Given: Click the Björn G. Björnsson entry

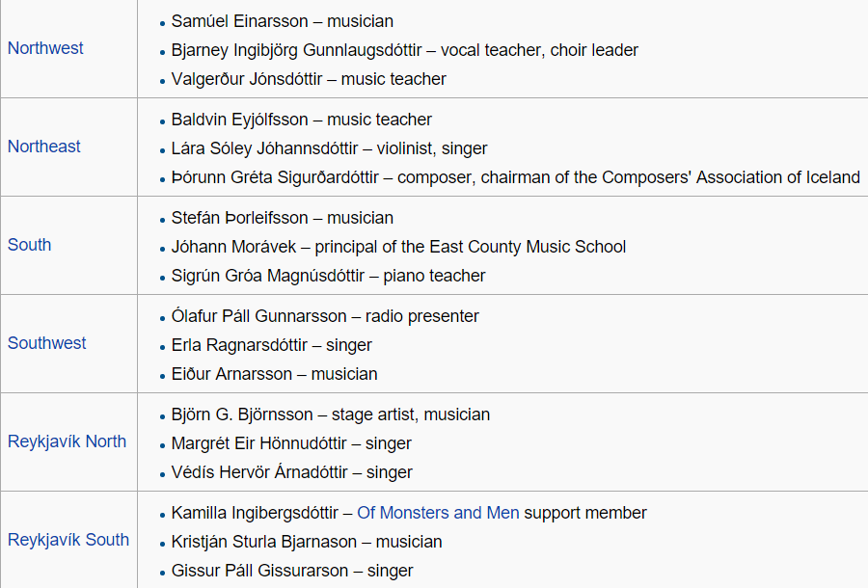Looking at the screenshot, I should click(242, 414).
